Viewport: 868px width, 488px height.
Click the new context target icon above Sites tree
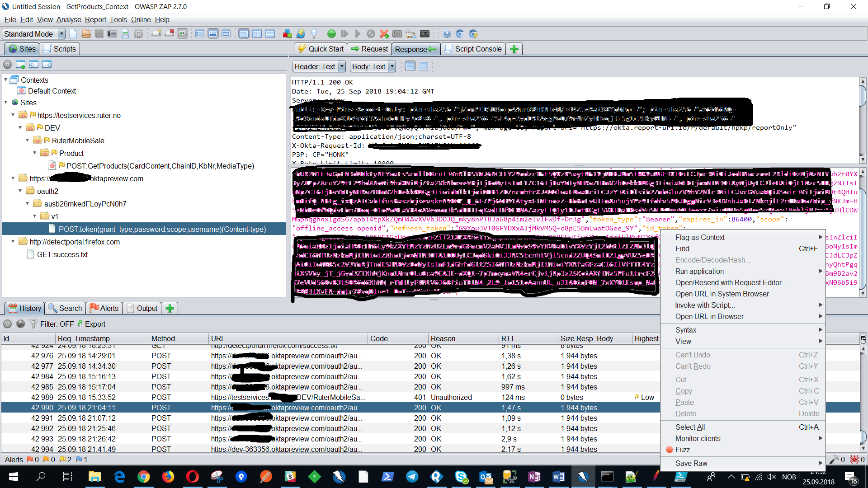pyautogui.click(x=20, y=65)
